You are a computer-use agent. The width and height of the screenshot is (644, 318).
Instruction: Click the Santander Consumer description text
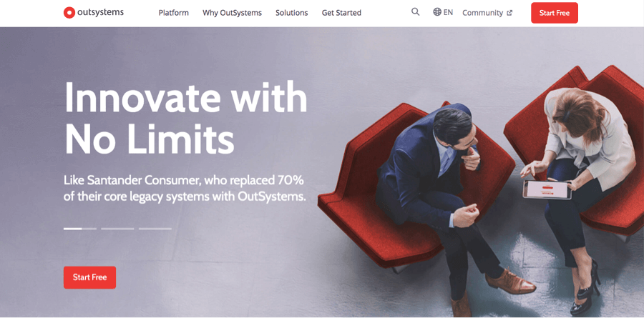[x=185, y=189]
